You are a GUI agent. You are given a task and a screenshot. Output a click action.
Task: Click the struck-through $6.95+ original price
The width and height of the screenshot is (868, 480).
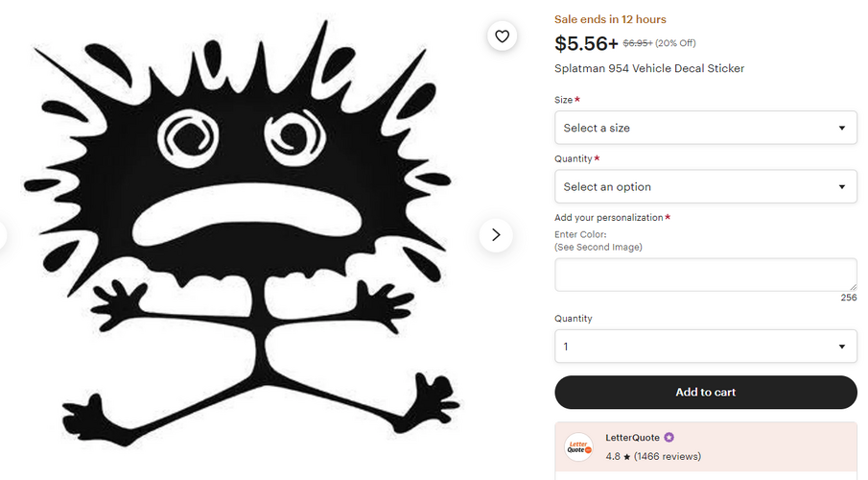click(638, 43)
